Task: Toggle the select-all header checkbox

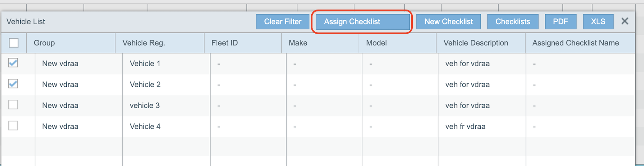Action: coord(14,43)
